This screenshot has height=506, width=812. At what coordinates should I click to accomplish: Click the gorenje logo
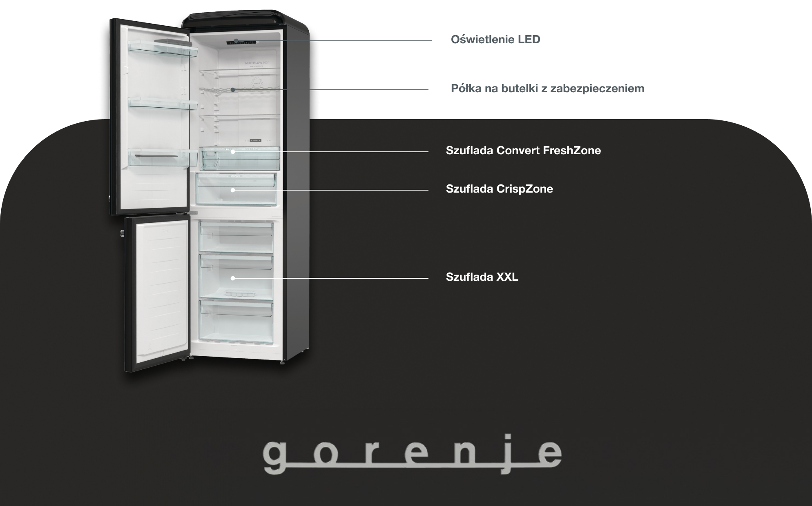click(x=412, y=454)
